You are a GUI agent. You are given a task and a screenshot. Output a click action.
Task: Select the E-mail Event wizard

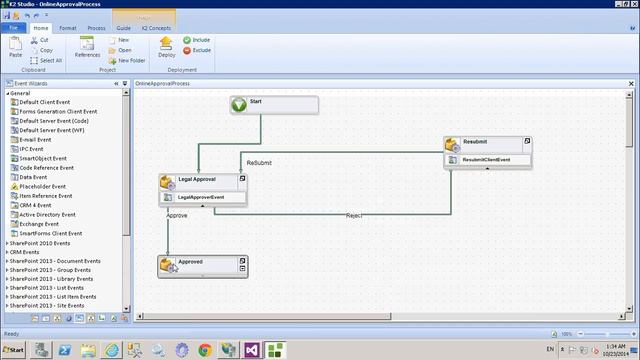click(31, 140)
